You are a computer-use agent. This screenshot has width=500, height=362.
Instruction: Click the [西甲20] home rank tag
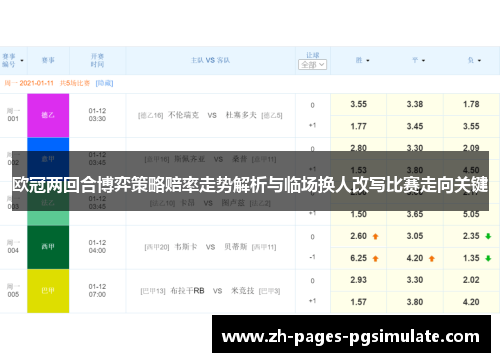click(x=157, y=247)
